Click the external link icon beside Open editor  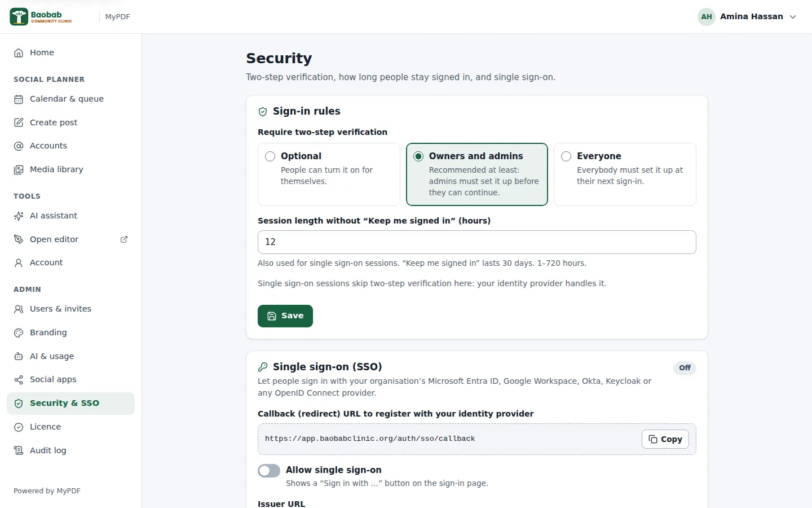click(x=124, y=239)
